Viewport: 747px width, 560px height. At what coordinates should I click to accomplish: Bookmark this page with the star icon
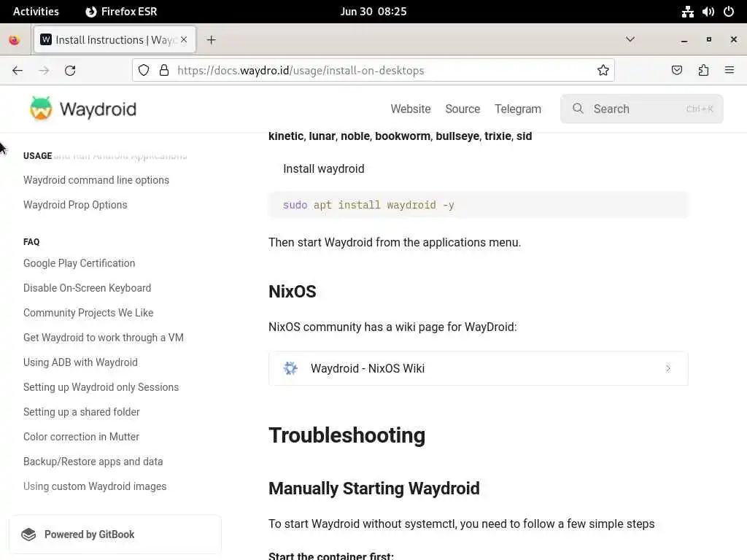tap(603, 71)
